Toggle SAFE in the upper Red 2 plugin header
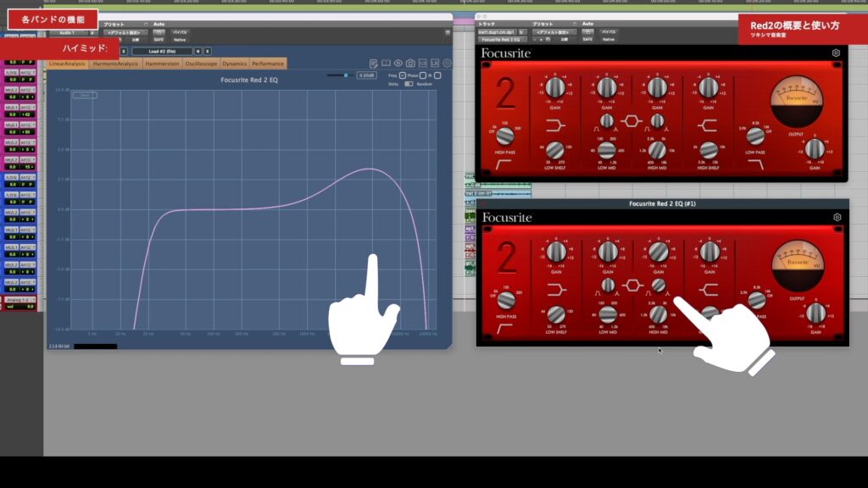Screen dimensions: 868x488 [587, 40]
